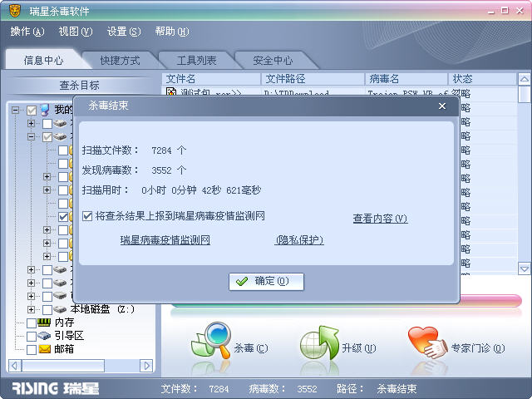Click the 我的电脑 computer icon in tree
This screenshot has width=532, height=399.
45,110
